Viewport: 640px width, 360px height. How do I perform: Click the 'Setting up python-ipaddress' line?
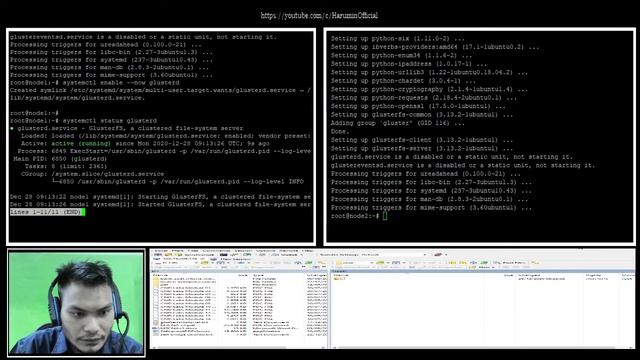409,64
